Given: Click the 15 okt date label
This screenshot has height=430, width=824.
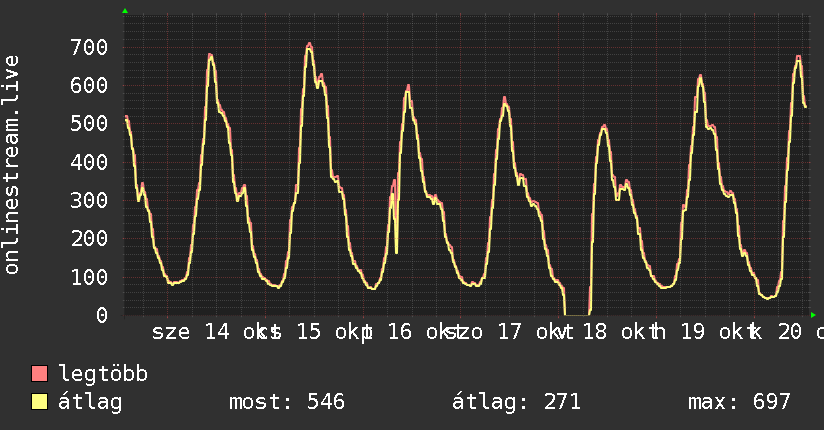Looking at the screenshot, I should pos(329,332).
